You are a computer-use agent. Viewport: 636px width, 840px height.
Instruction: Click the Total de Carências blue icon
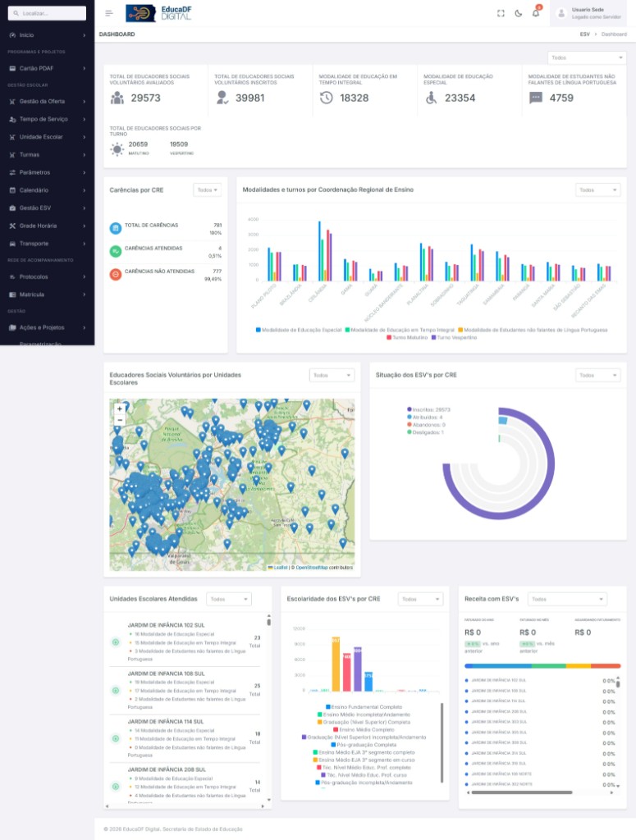click(115, 228)
